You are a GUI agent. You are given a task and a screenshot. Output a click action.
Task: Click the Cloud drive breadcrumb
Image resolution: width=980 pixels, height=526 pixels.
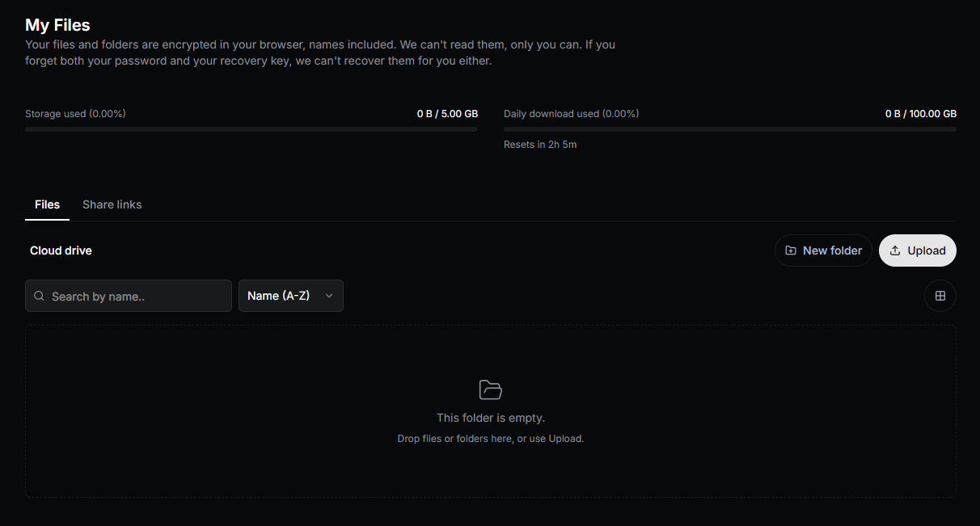(61, 250)
